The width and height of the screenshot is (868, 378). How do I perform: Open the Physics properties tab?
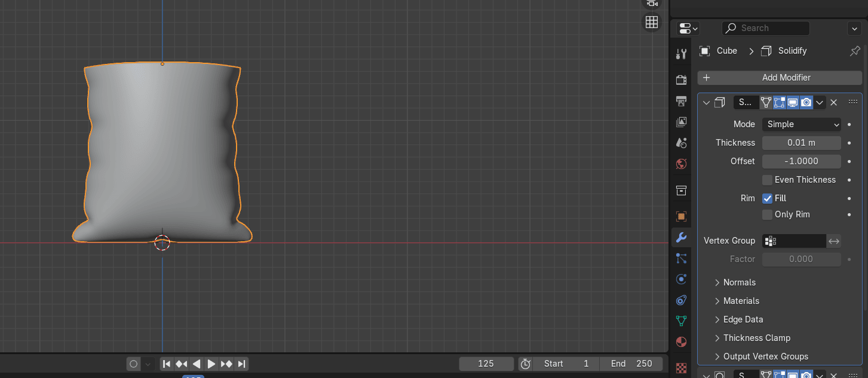click(681, 279)
